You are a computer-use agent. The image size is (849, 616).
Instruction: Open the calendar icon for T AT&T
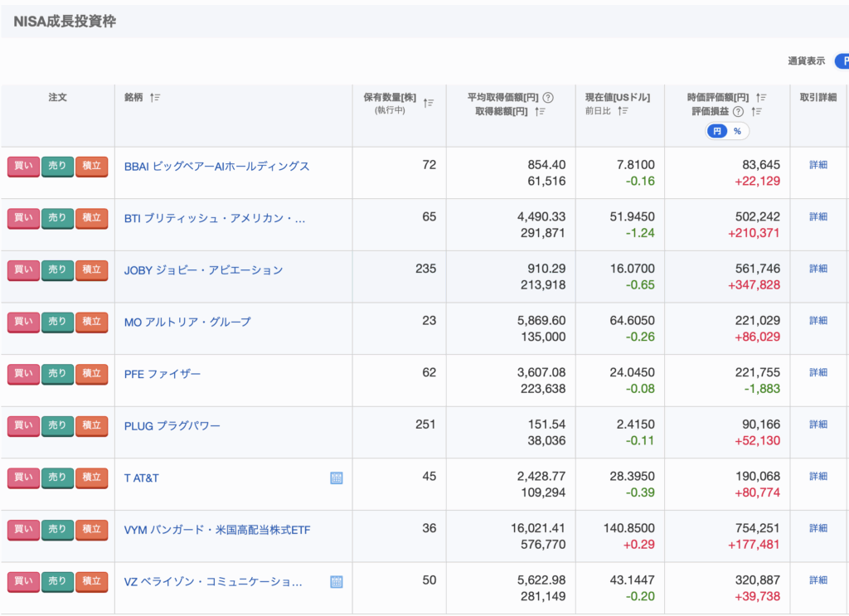click(x=337, y=478)
